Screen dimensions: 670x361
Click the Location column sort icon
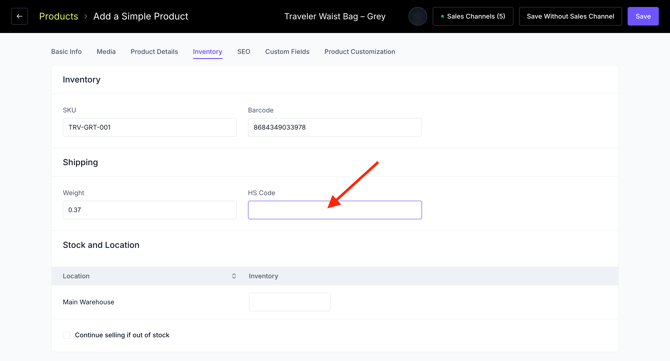(x=234, y=276)
